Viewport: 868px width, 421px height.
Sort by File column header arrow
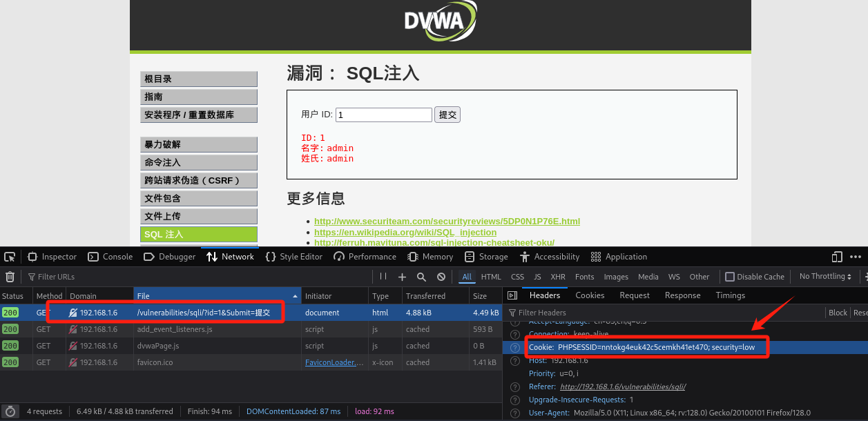(295, 295)
